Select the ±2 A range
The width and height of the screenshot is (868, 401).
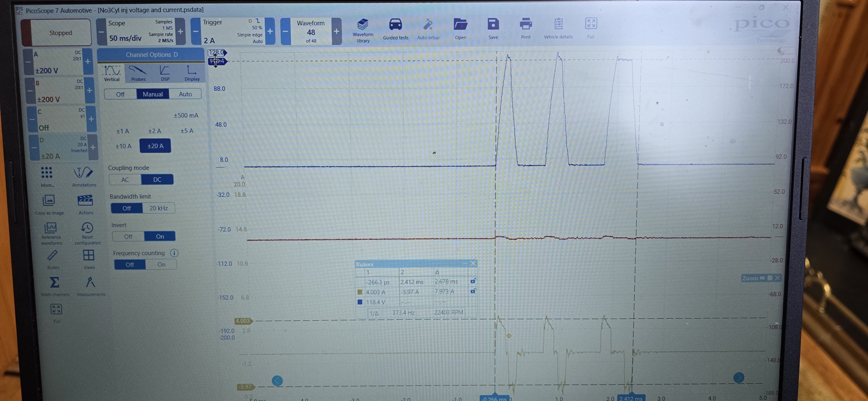coord(155,131)
